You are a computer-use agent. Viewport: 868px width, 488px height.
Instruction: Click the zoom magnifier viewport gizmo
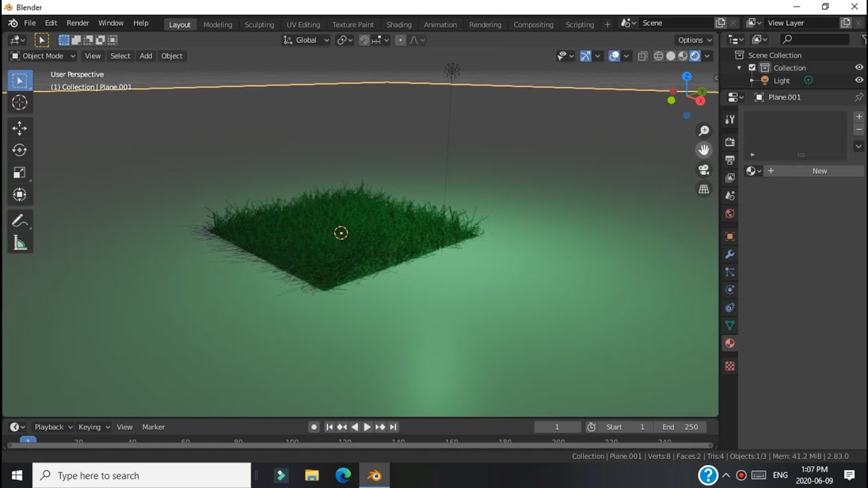point(704,131)
